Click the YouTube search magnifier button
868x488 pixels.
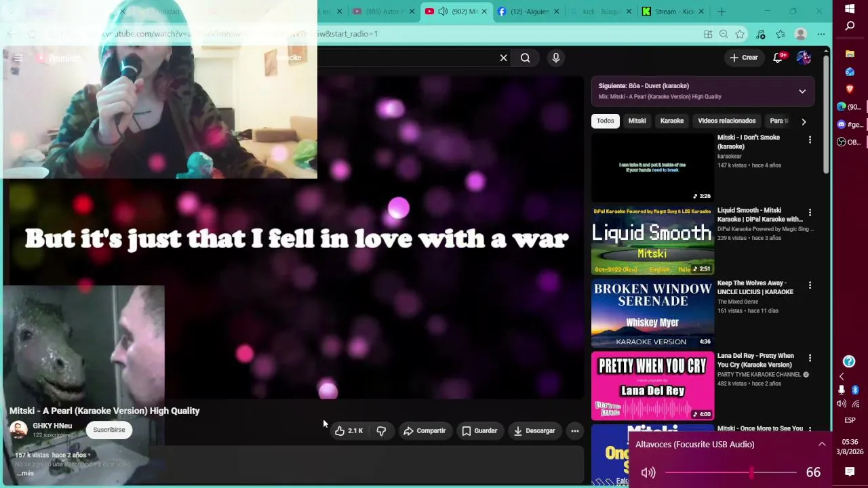pyautogui.click(x=525, y=58)
